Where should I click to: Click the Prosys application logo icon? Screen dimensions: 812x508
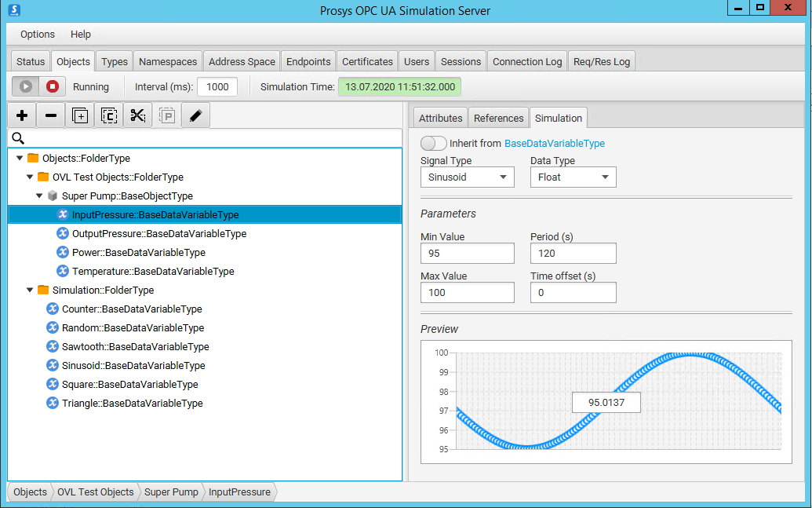pos(14,10)
